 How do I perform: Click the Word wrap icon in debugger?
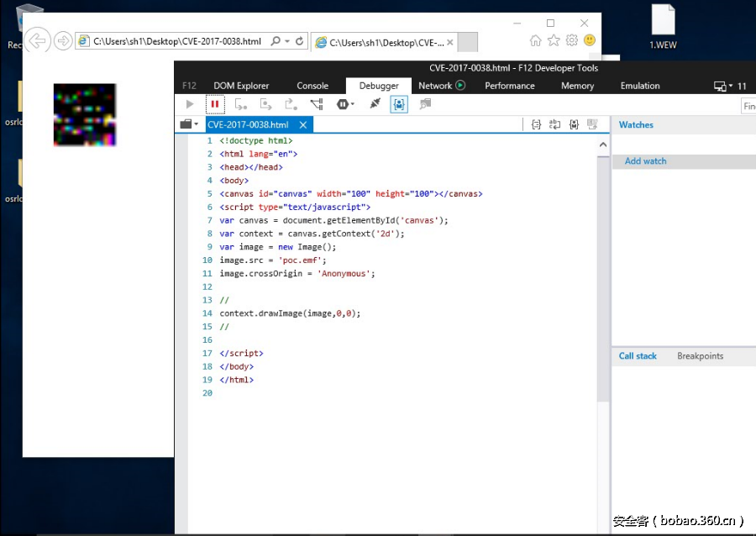click(x=554, y=124)
